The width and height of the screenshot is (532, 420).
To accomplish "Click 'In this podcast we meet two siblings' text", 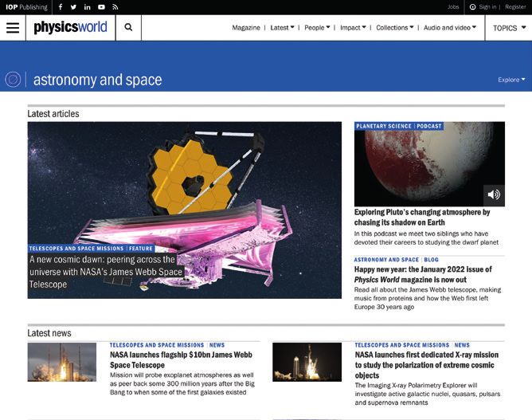I will pyautogui.click(x=426, y=238).
